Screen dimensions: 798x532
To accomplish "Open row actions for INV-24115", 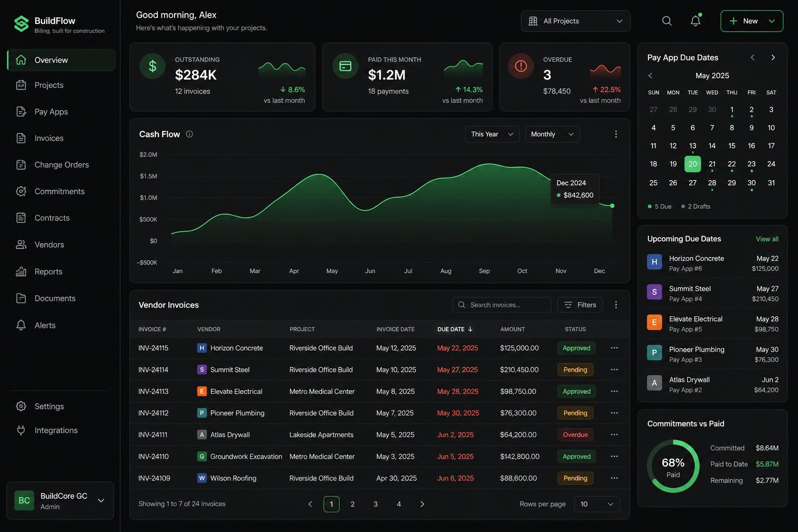I will click(x=614, y=348).
